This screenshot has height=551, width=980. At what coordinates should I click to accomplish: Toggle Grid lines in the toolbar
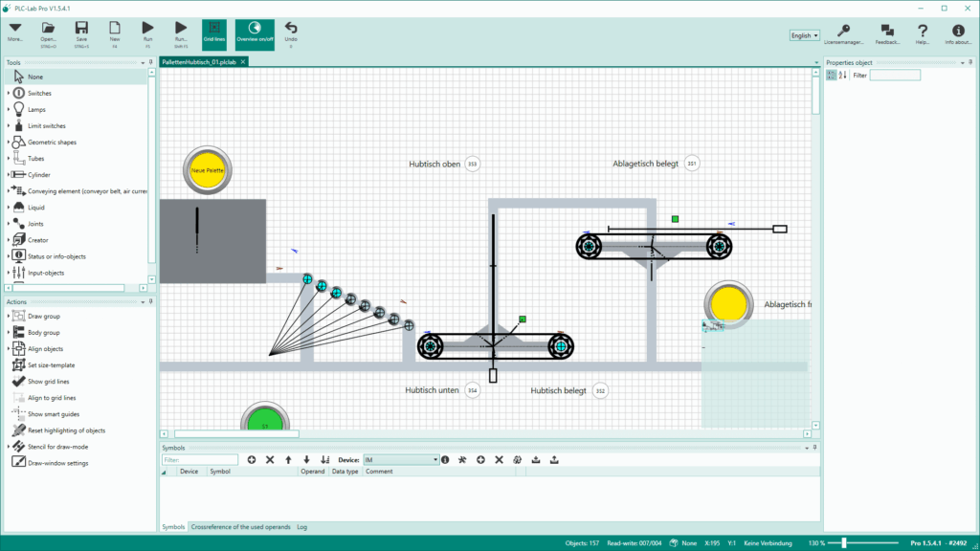(214, 33)
